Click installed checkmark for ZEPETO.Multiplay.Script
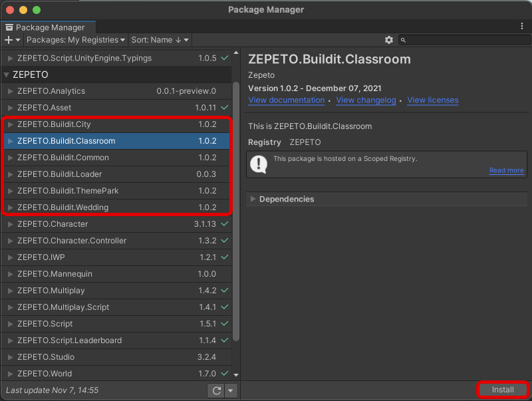Screen dimensions: 532x401 click(225, 307)
